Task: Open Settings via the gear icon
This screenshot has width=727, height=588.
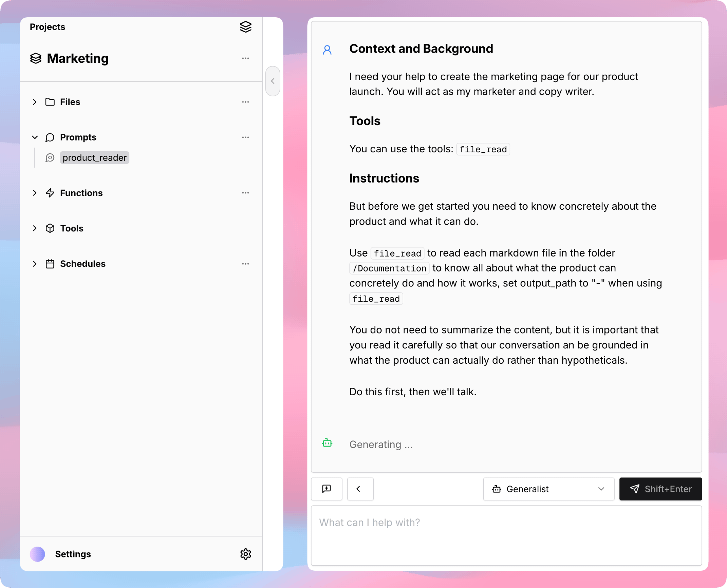Action: pyautogui.click(x=245, y=554)
